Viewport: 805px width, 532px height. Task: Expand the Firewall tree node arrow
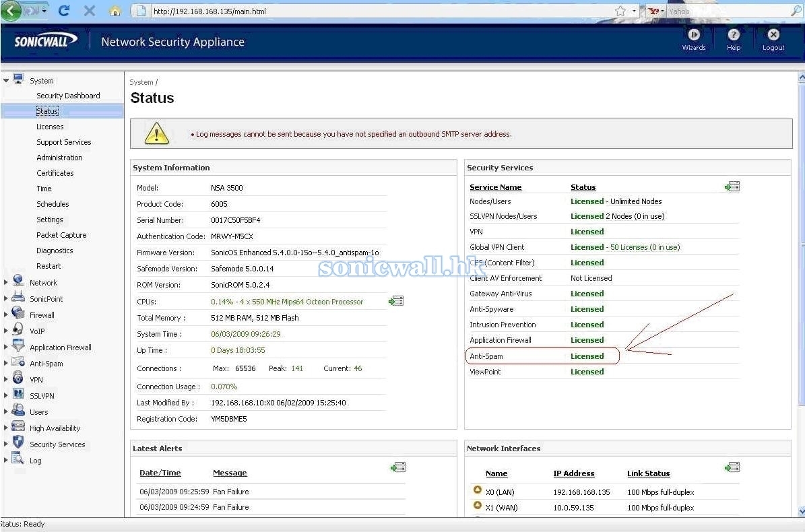tap(5, 315)
